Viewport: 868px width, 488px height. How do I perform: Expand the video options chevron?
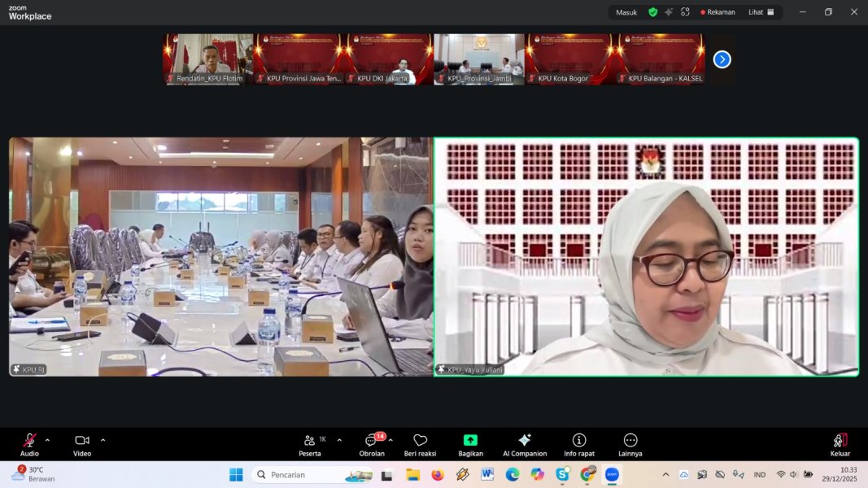coord(103,440)
